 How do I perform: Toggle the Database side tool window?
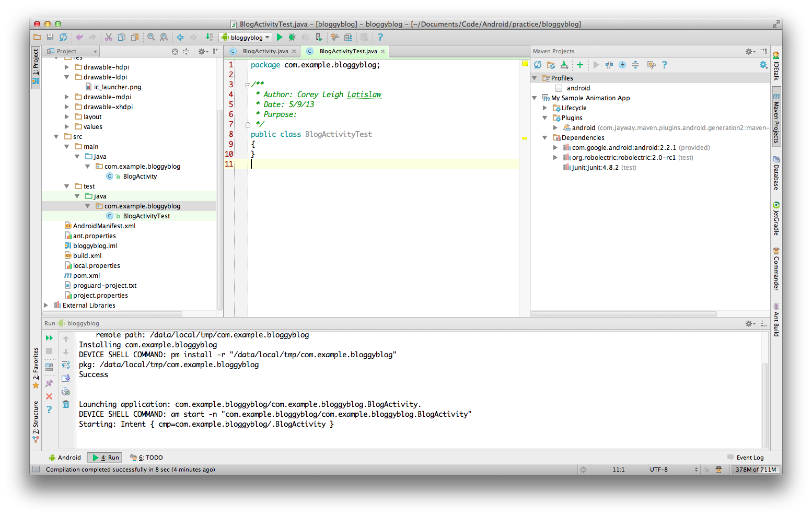(776, 173)
